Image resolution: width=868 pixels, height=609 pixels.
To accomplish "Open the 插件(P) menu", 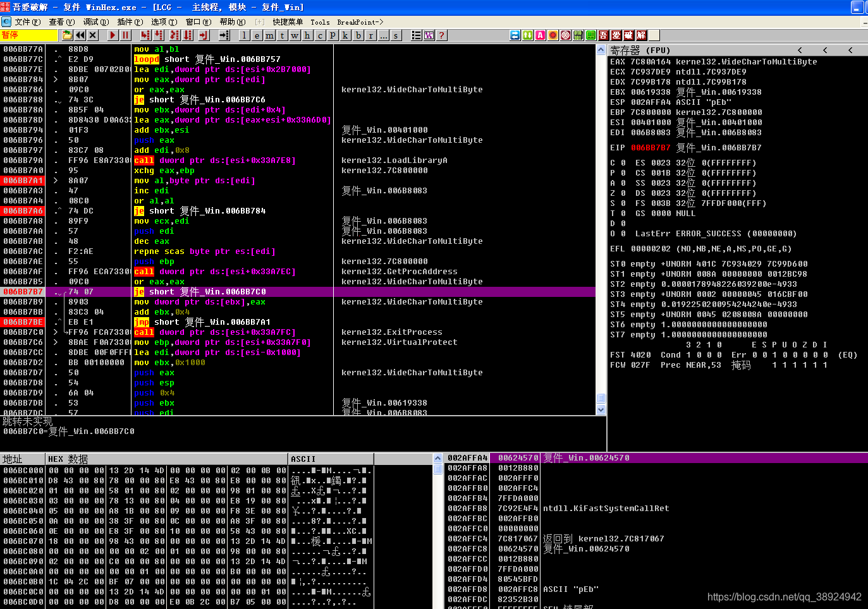I will pyautogui.click(x=130, y=22).
